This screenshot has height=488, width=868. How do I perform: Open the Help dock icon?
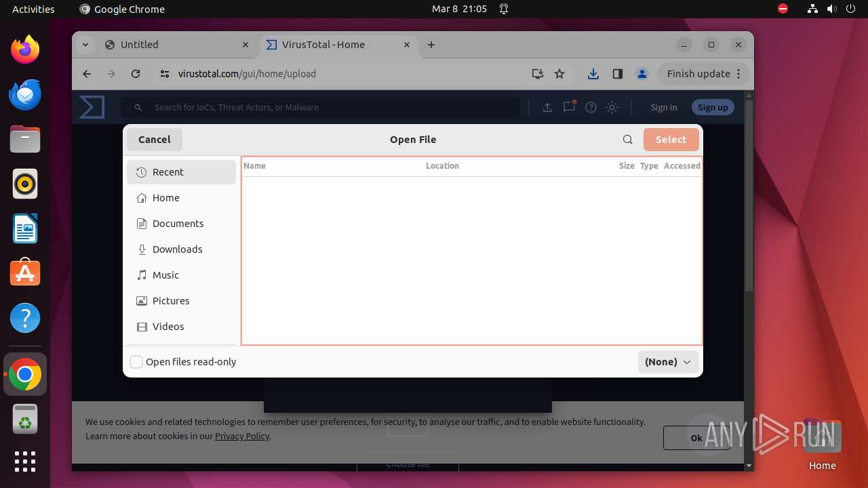tap(25, 318)
